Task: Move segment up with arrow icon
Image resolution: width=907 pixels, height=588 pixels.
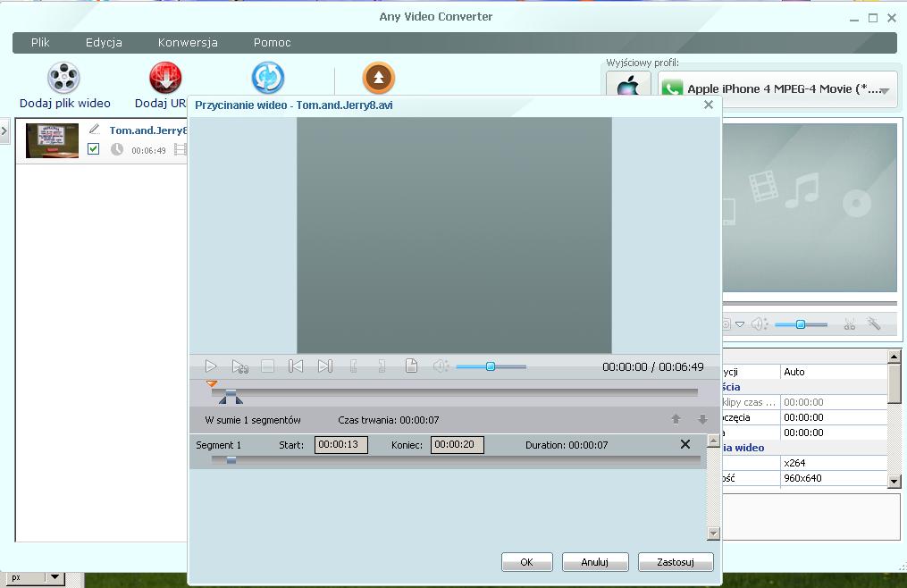Action: (676, 420)
